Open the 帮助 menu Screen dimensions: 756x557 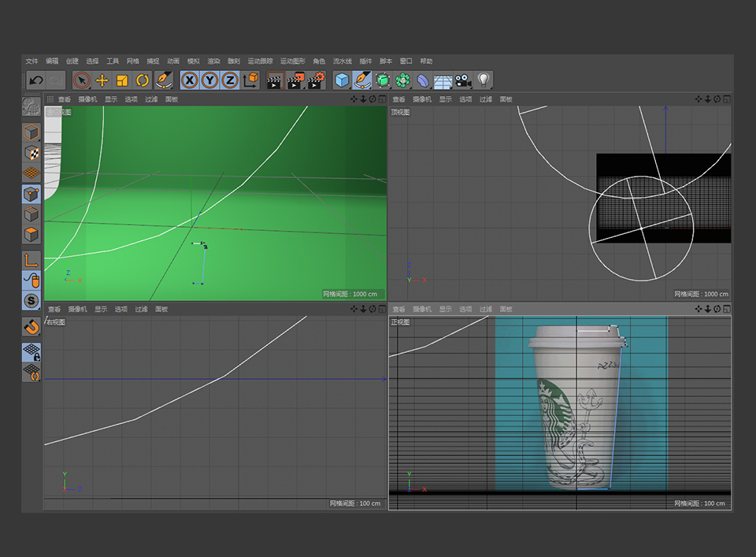pos(426,61)
